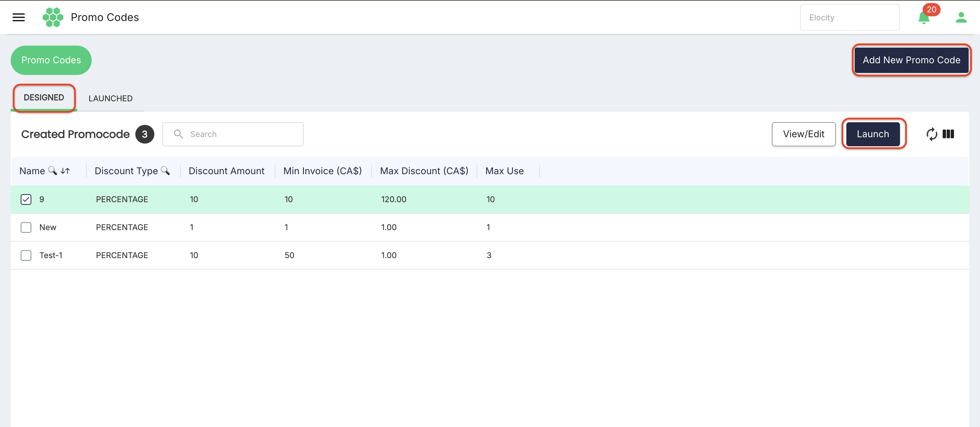Click the 50 min invoice value for Test-1
The height and width of the screenshot is (427, 980).
pos(289,255)
